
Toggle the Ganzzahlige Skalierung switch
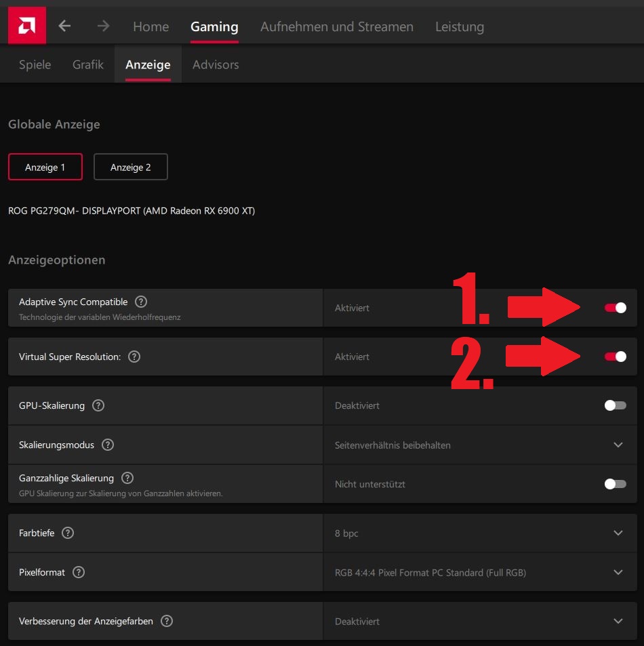coord(615,484)
